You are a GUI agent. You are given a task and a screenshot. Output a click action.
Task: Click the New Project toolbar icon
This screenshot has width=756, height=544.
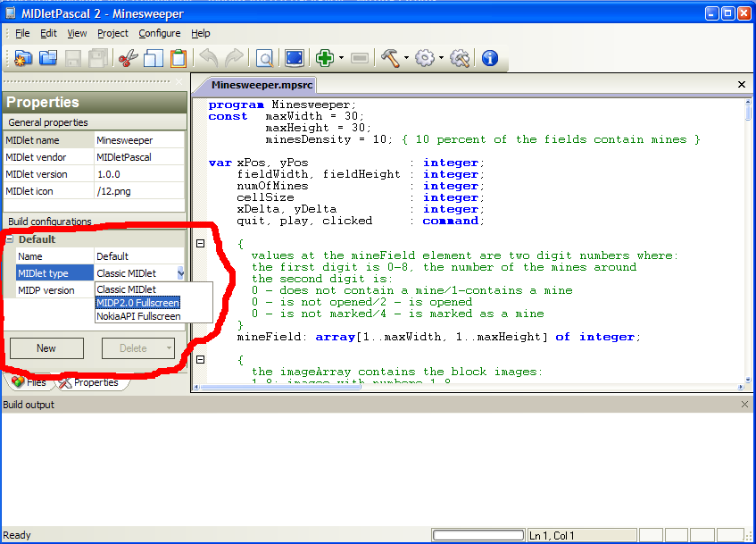23,58
